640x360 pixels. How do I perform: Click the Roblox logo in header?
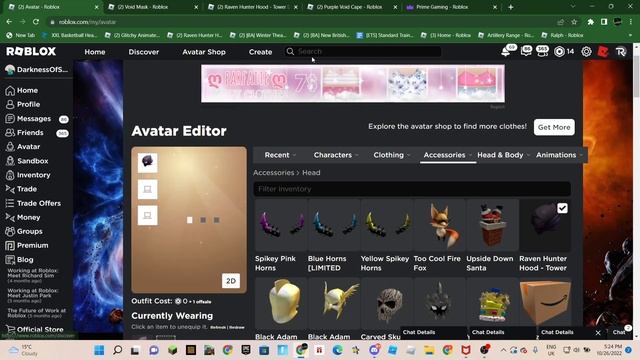pyautogui.click(x=31, y=51)
